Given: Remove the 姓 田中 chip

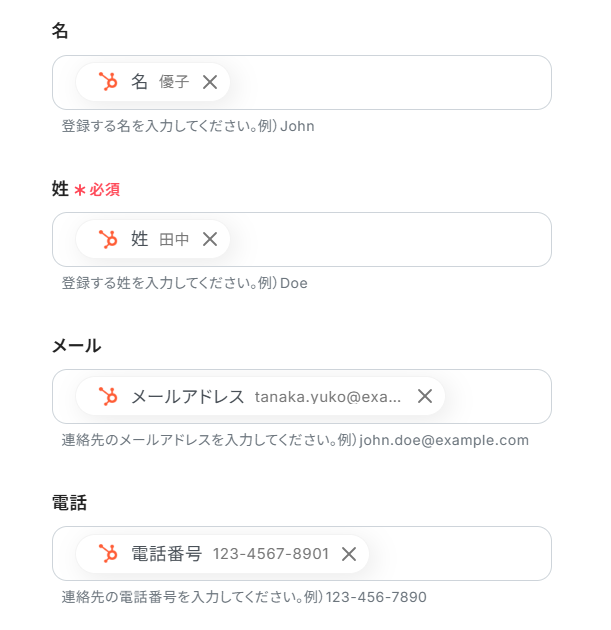Looking at the screenshot, I should [210, 239].
